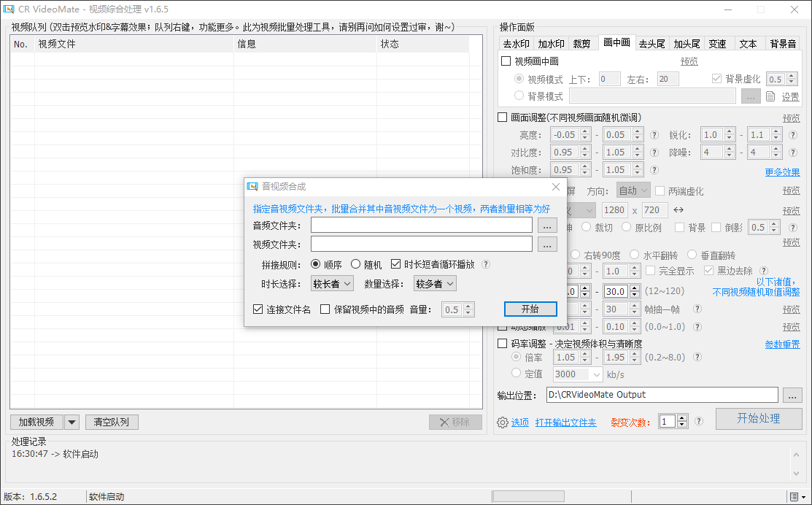Browse for the 音频文件夹 folder
This screenshot has width=812, height=505.
547,225
